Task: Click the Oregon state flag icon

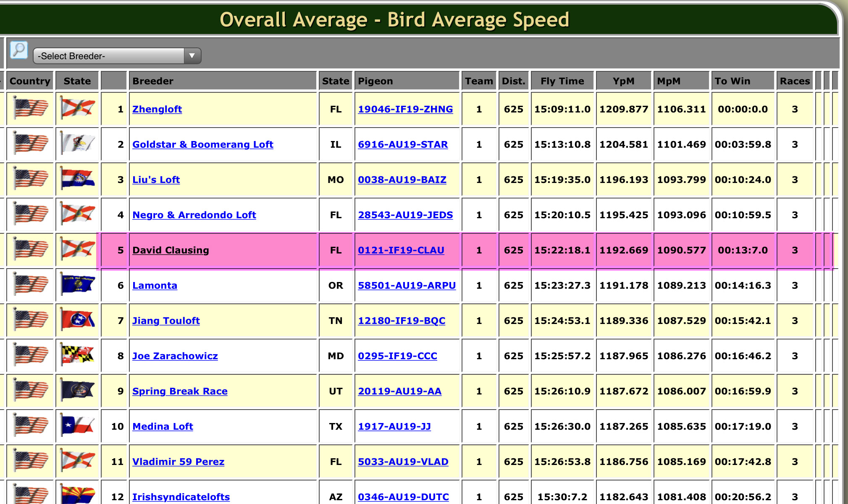Action: point(77,285)
